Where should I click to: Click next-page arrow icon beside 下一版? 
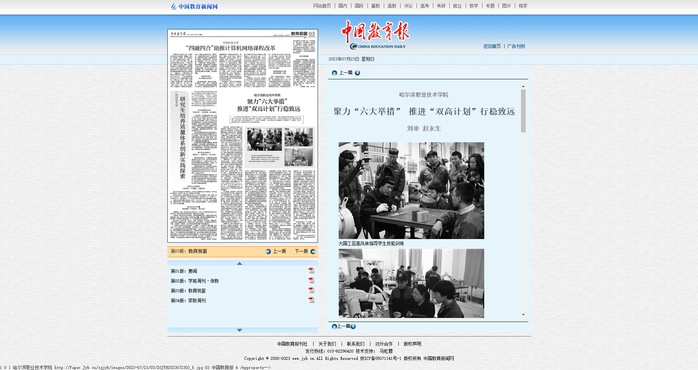point(313,252)
